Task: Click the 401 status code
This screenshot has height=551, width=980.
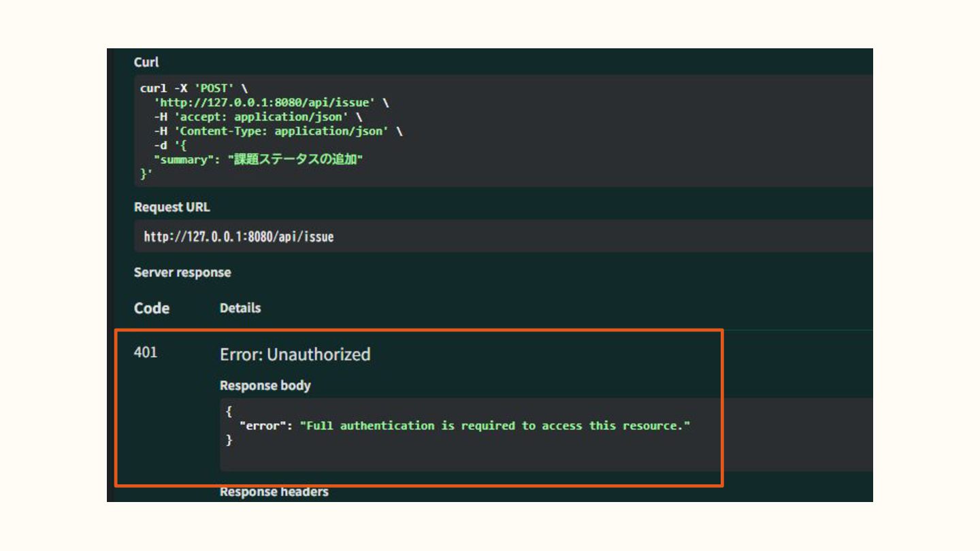Action: (146, 352)
